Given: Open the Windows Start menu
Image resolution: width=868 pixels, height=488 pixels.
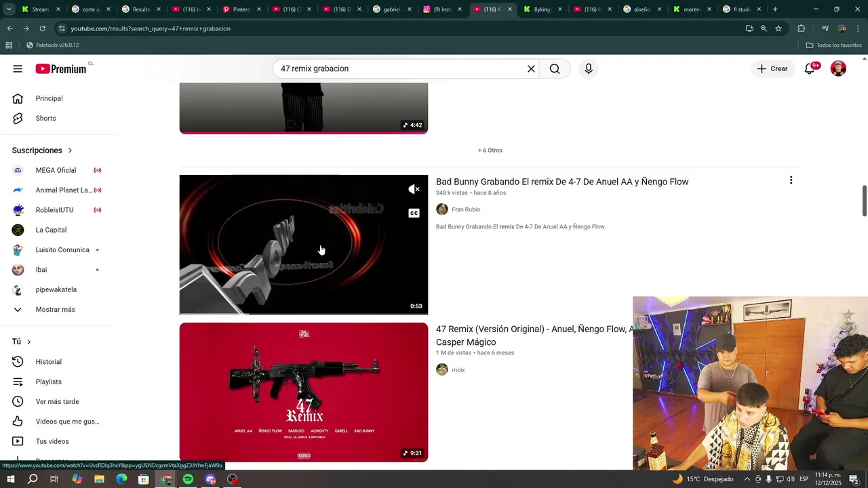Looking at the screenshot, I should point(10,479).
